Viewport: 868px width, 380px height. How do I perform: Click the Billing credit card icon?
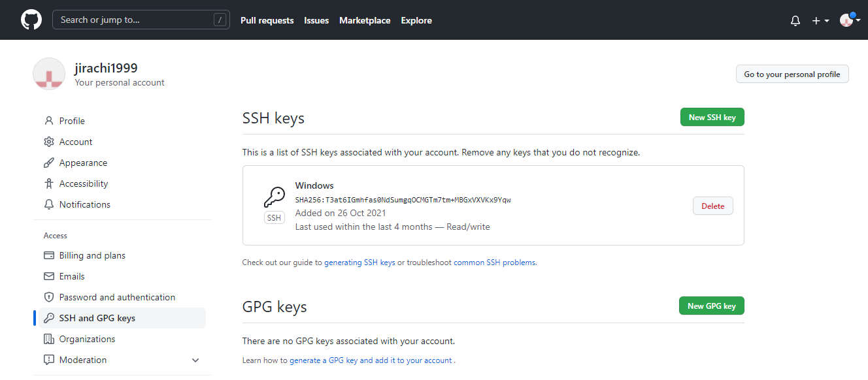(x=48, y=255)
